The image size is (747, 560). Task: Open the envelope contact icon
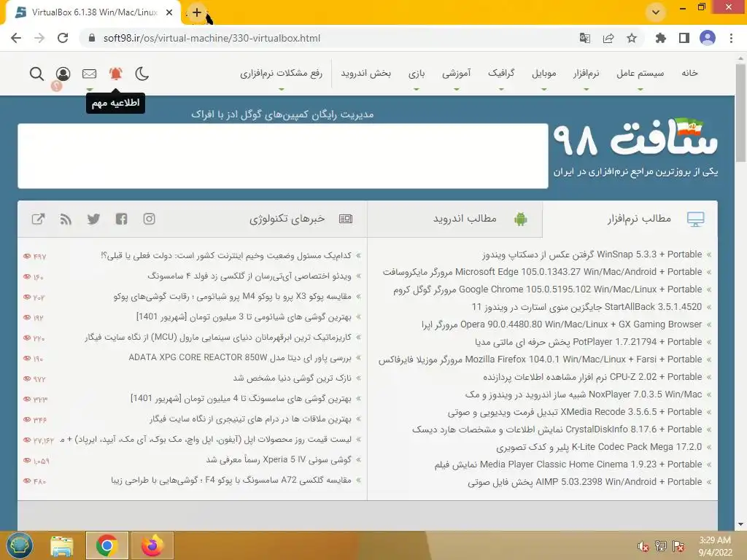(89, 74)
